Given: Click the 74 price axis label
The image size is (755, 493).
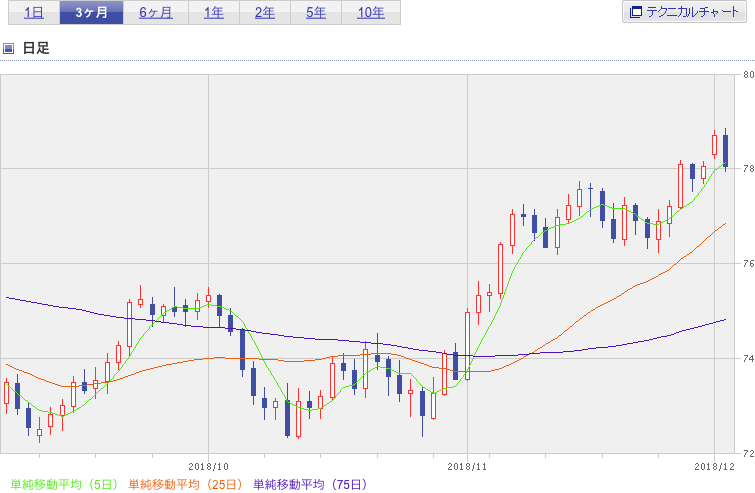Looking at the screenshot, I should (749, 358).
